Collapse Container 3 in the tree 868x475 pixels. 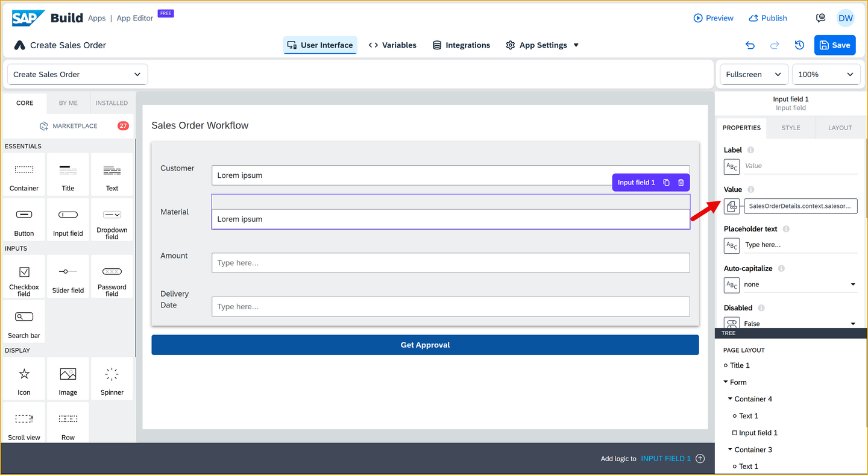pyautogui.click(x=730, y=450)
